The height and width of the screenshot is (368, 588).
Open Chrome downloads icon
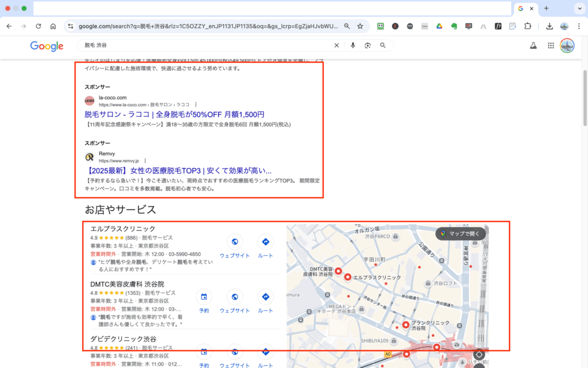coord(549,26)
